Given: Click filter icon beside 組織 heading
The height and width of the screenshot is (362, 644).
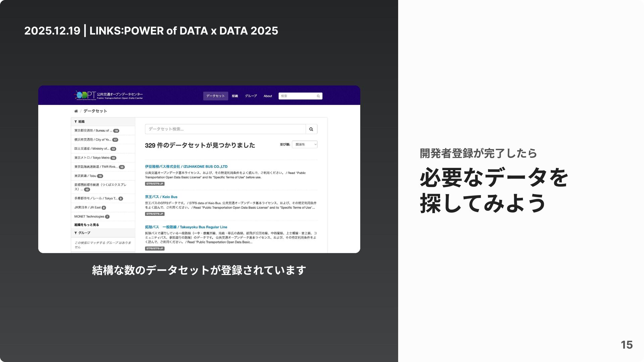Looking at the screenshot, I should pyautogui.click(x=76, y=122).
